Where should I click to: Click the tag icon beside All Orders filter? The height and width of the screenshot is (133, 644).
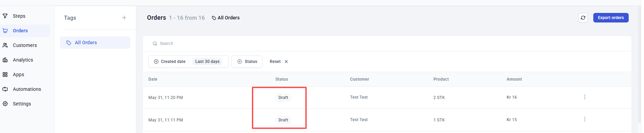(214, 18)
